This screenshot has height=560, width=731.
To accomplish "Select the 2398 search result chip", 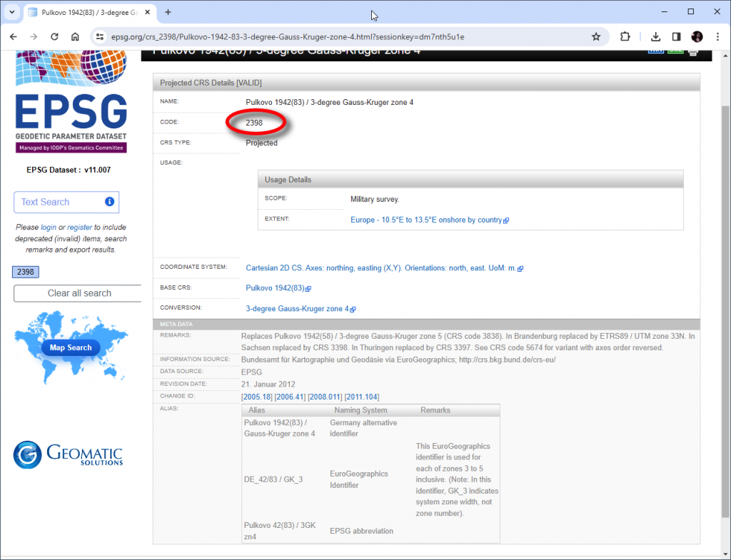I will pos(25,272).
